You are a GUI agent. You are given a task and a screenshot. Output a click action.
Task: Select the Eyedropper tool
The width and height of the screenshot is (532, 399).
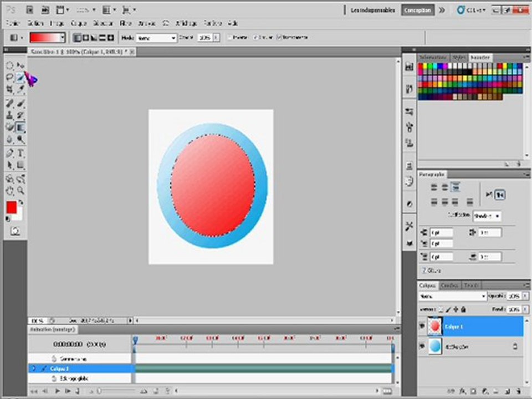coord(21,89)
